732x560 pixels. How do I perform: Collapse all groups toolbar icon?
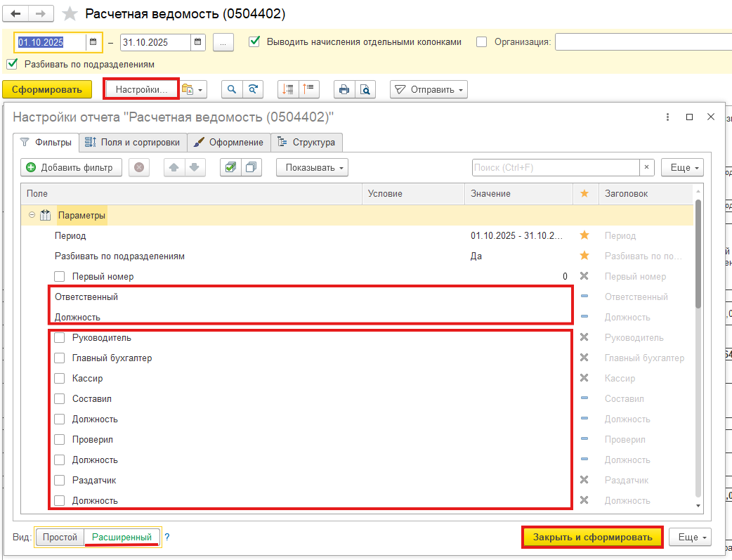coord(308,89)
